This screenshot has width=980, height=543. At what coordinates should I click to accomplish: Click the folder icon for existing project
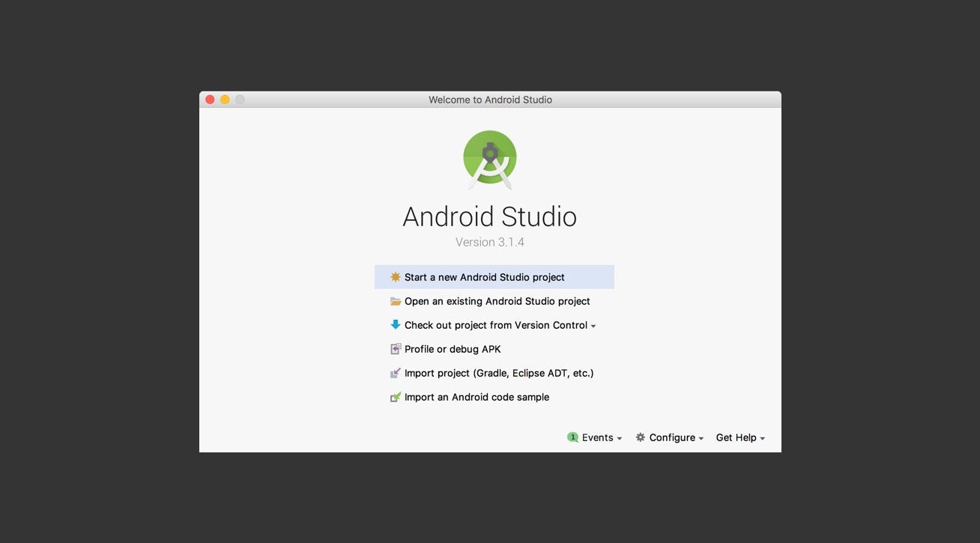click(395, 301)
